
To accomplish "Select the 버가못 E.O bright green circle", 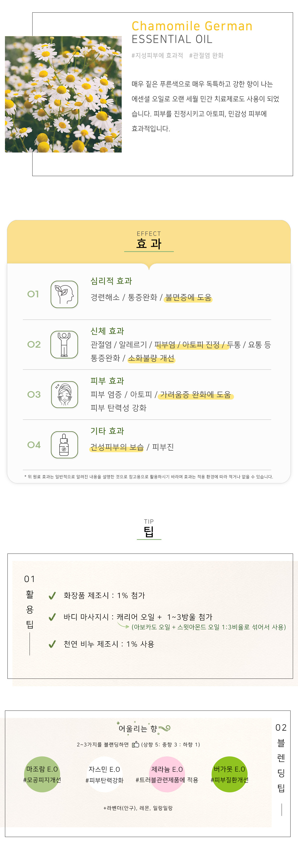I will pos(229,774).
